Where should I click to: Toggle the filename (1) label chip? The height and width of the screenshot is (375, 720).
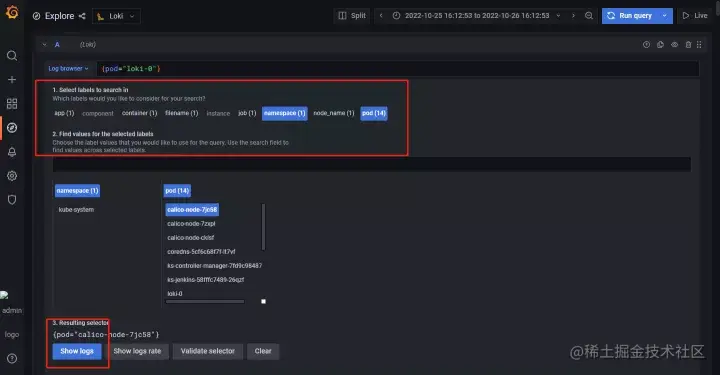[182, 113]
